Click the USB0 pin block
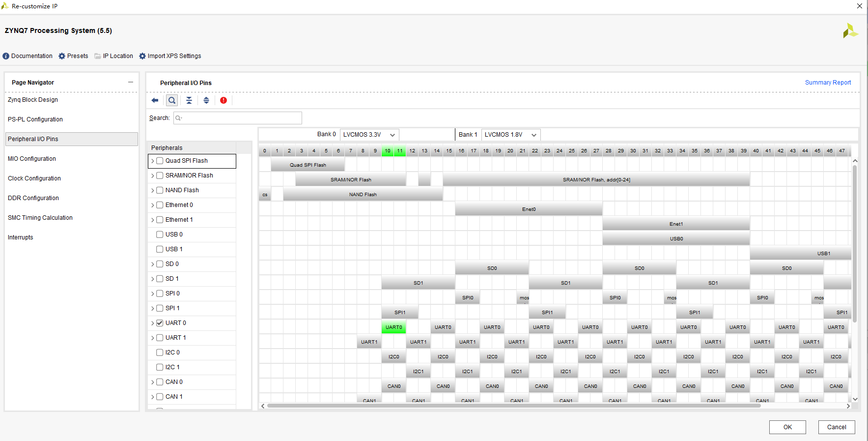 coord(676,238)
